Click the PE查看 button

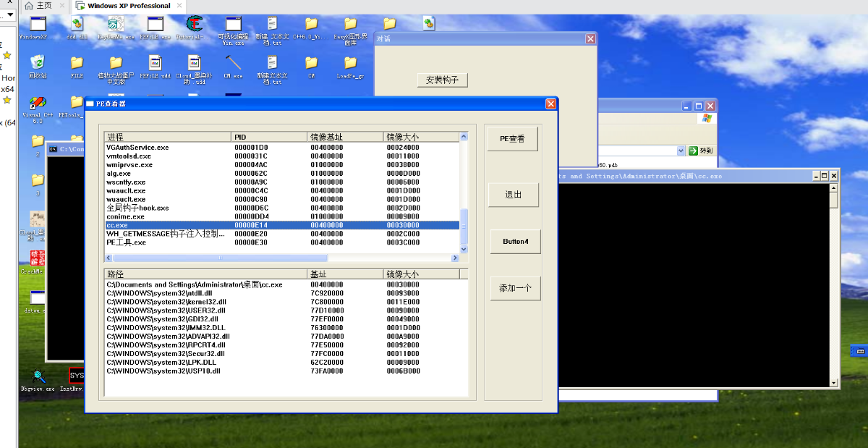[x=512, y=138]
